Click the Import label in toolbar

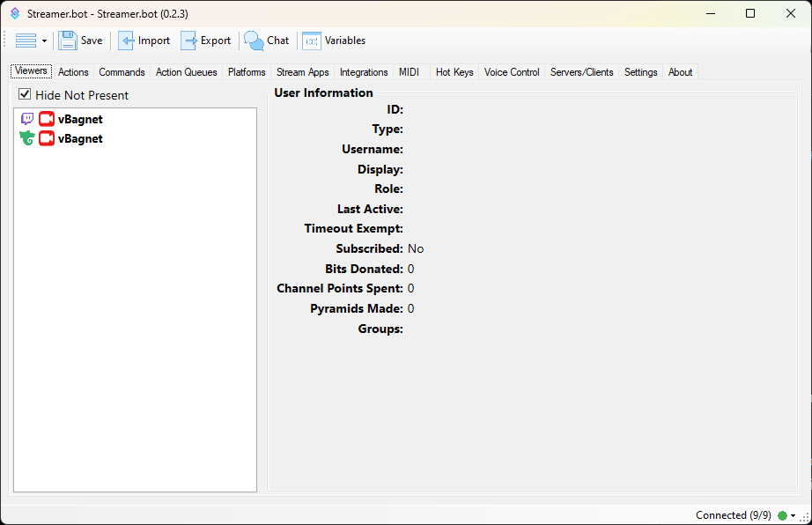click(154, 41)
